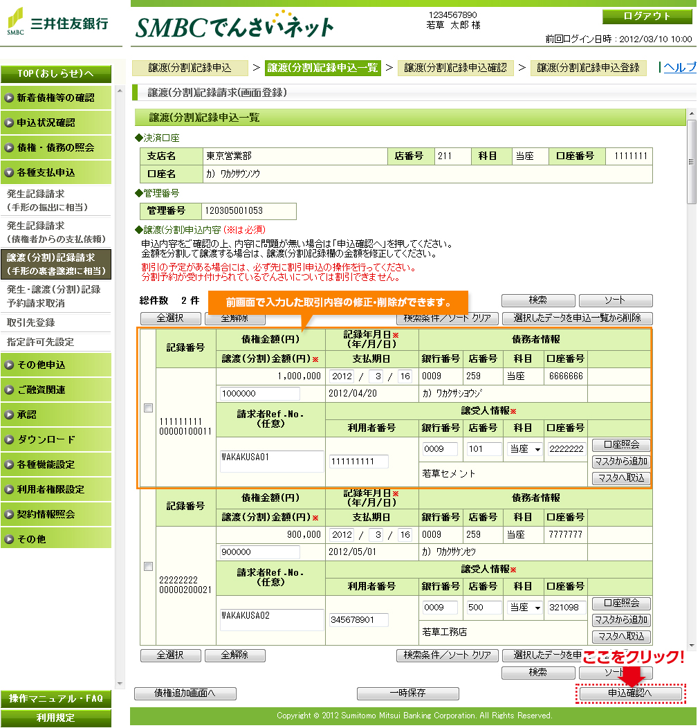Select the highlighted 譲渡(分割)記録請求 submenu item
This screenshot has height=728, width=700.
point(56,264)
